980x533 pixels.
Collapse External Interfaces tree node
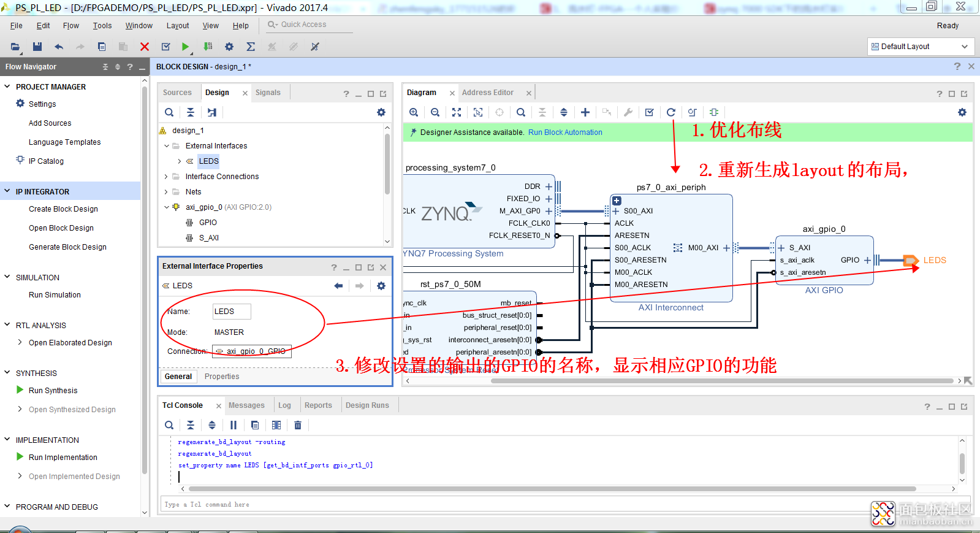click(167, 146)
